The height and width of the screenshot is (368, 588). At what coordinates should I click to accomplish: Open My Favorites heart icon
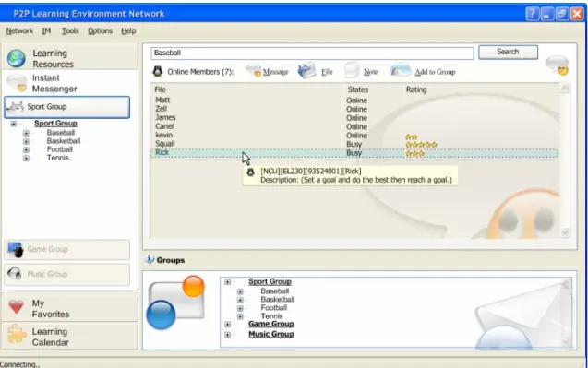click(16, 306)
